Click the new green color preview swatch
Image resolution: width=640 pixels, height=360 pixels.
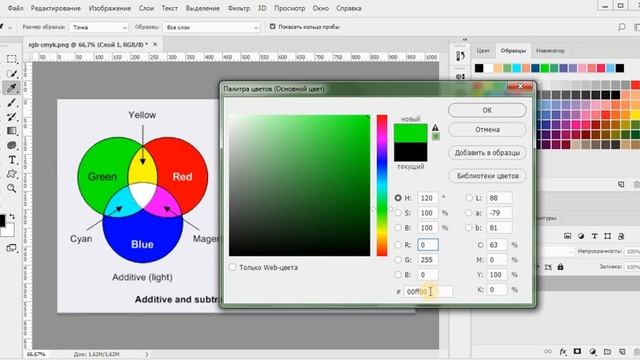410,133
